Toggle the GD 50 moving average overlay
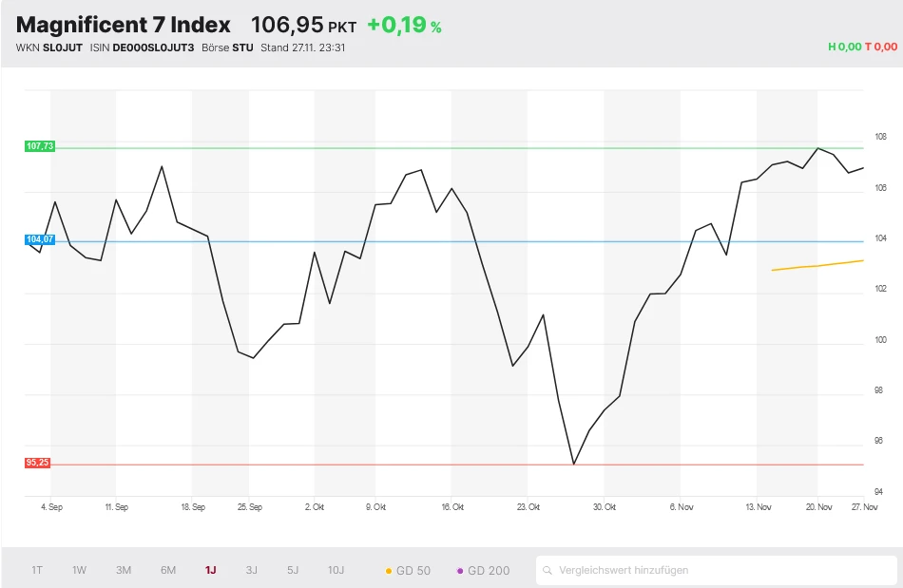This screenshot has height=588, width=903. click(x=411, y=571)
